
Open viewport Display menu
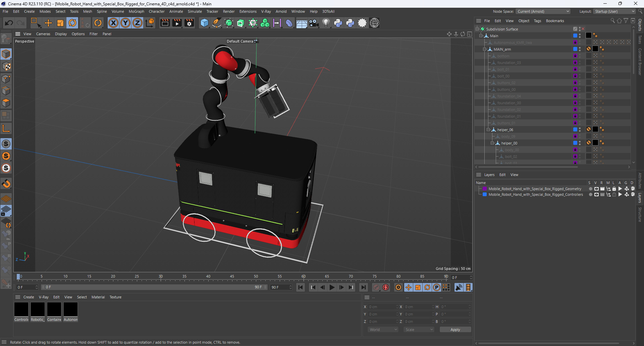pos(61,34)
